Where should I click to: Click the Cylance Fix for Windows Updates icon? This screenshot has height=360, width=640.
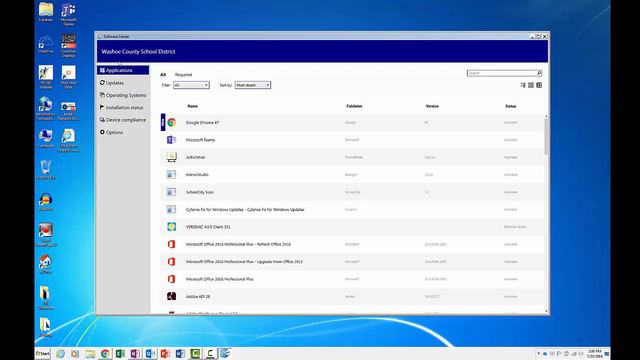[x=171, y=209]
